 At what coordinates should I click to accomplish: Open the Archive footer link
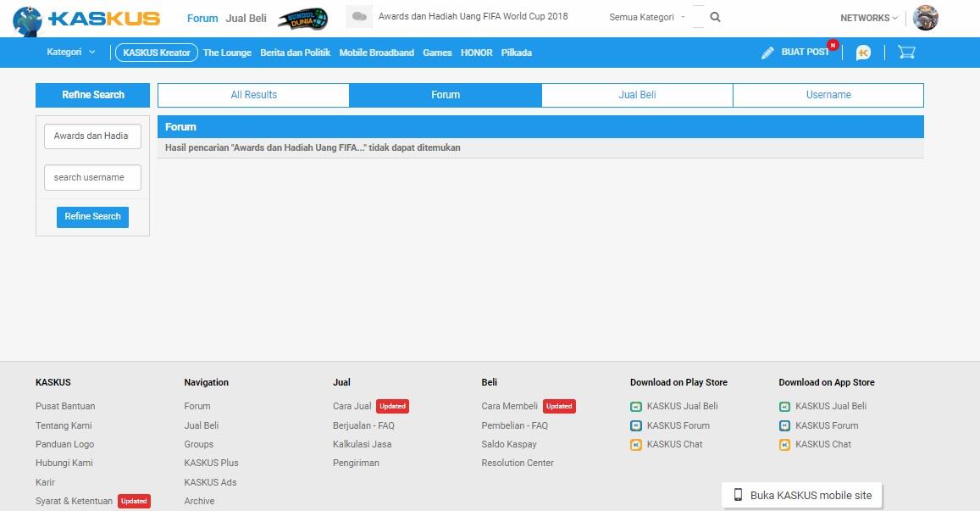pos(199,502)
